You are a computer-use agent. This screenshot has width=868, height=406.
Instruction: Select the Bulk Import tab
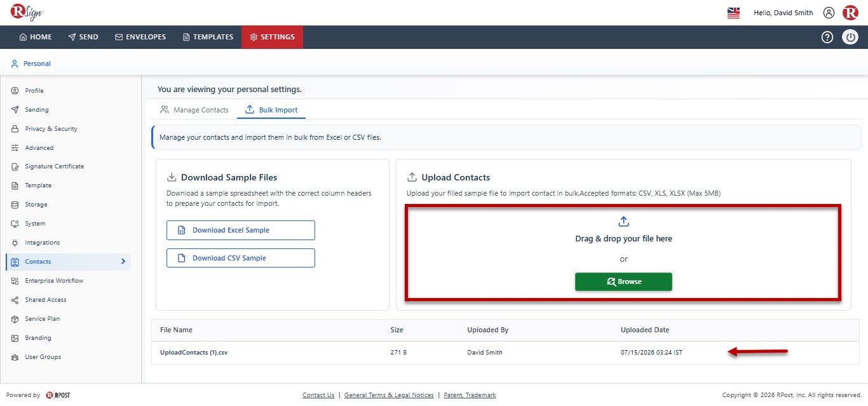tap(271, 110)
